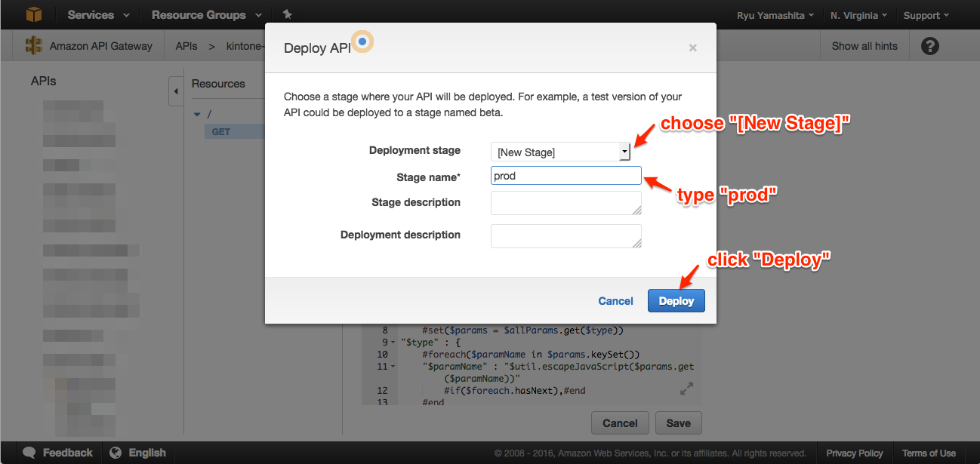The height and width of the screenshot is (464, 980).
Task: Open the N. Virginia region menu
Action: [x=858, y=15]
